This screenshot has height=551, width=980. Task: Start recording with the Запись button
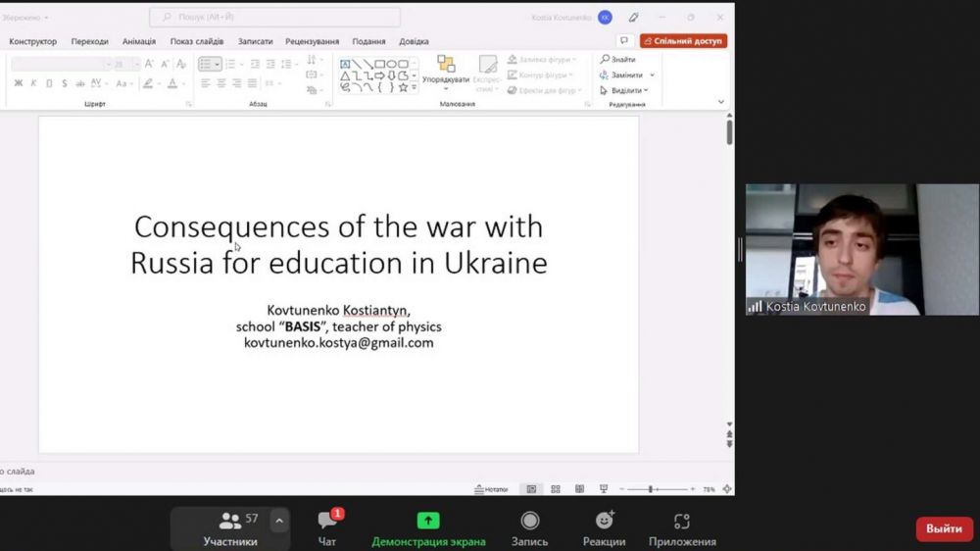(x=529, y=527)
